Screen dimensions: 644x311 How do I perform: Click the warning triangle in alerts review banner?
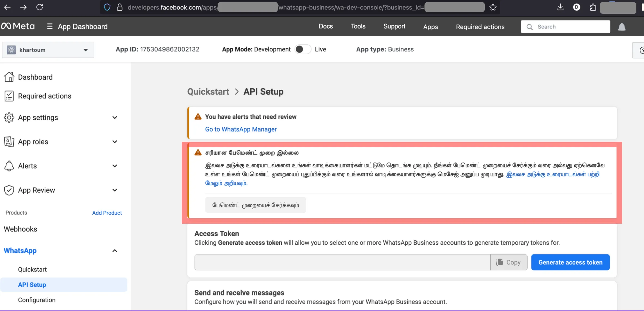click(x=198, y=117)
